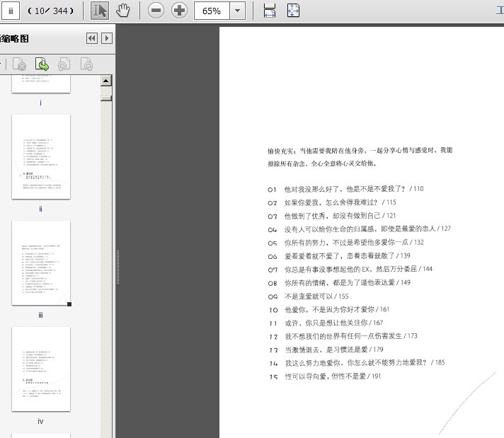Click contents entry '02 如果你爱我'
504x438 pixels.
coord(332,202)
